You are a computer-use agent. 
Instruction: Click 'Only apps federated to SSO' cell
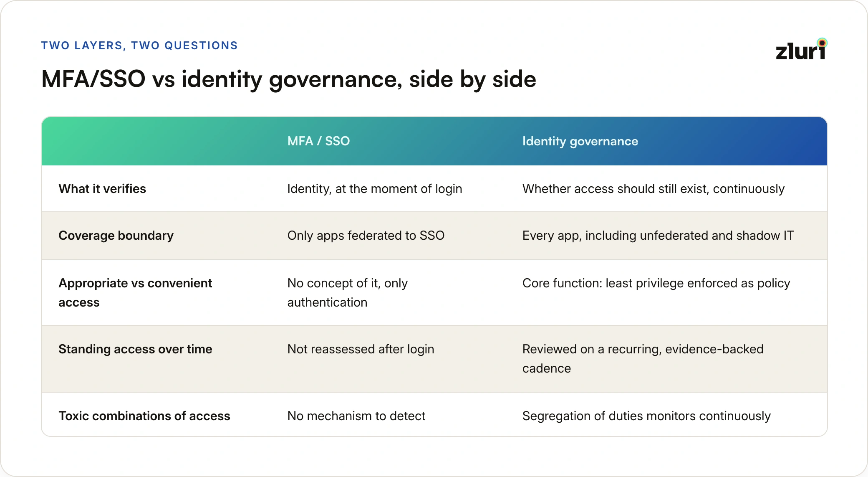tap(366, 236)
